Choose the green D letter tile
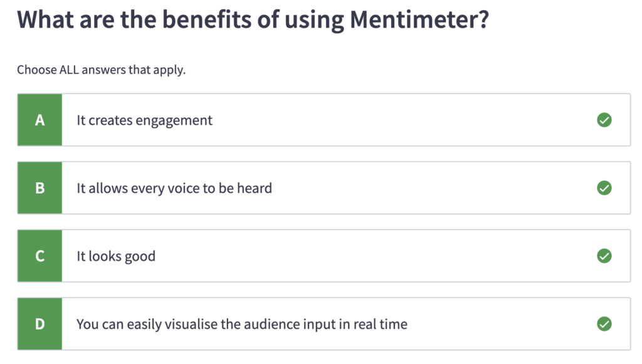Screen dimensions: 642x364 click(x=39, y=323)
